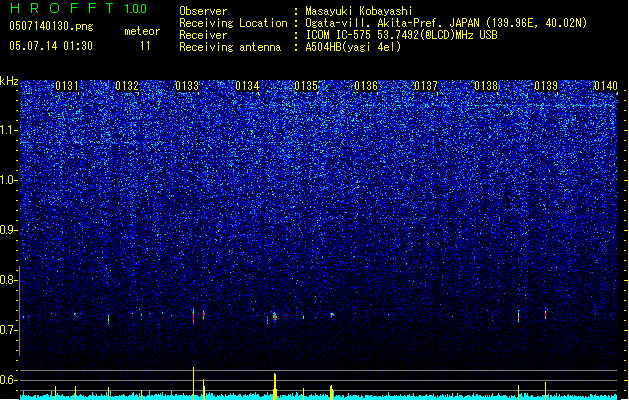Image resolution: width=629 pixels, height=400 pixels.
Task: Click time marker 0139
Action: pos(546,86)
